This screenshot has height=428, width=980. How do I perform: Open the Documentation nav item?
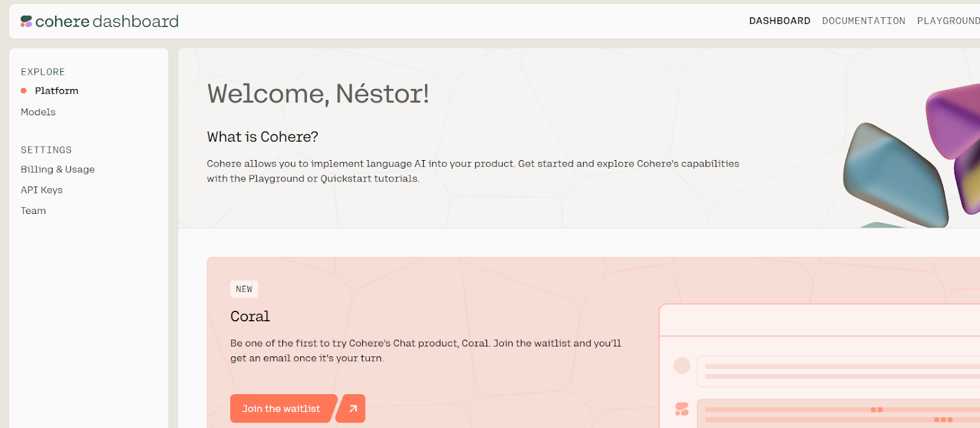(x=864, y=21)
